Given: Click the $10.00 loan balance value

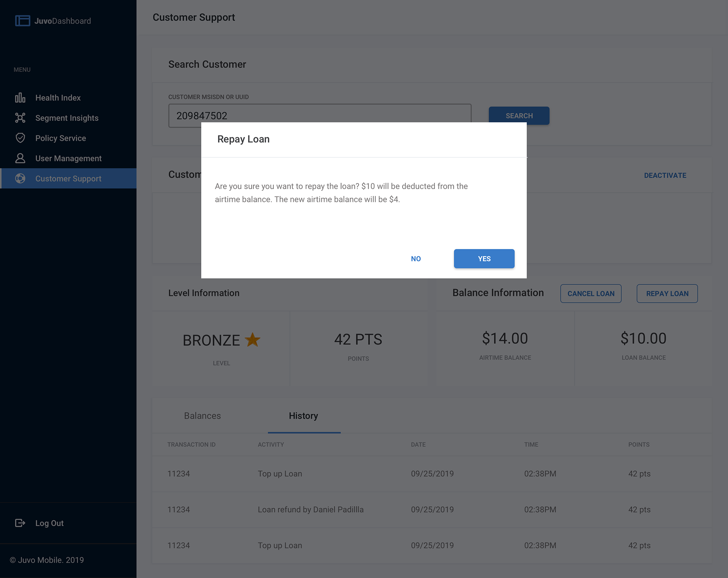Looking at the screenshot, I should click(x=643, y=338).
